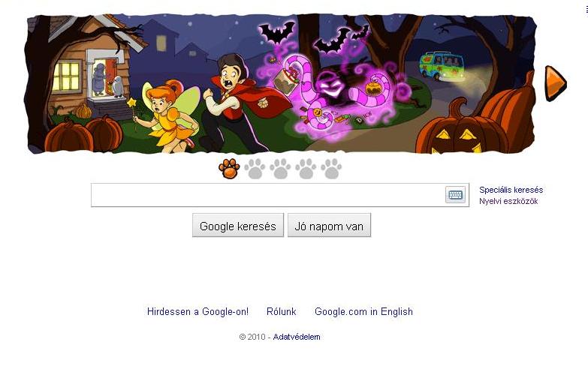Click the orange next arrow beside the doodle
The height and width of the screenshot is (369, 588).
click(x=556, y=83)
